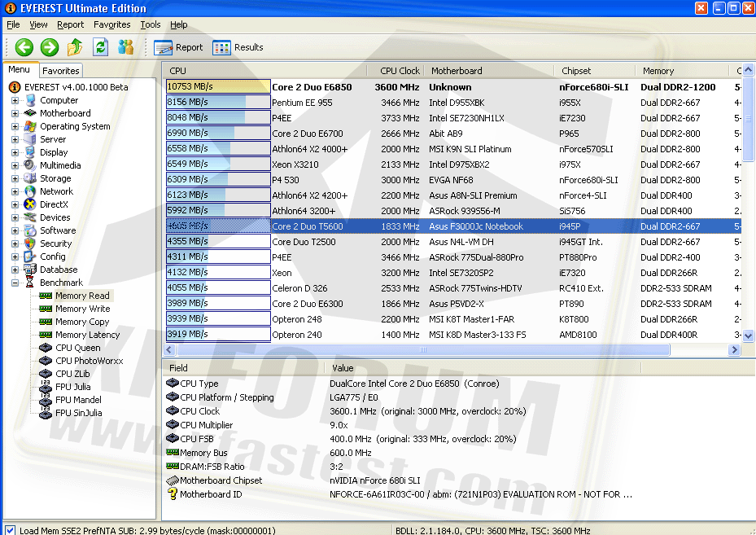This screenshot has width=756, height=535.
Task: Select the Memory Read benchmark
Action: [x=82, y=296]
